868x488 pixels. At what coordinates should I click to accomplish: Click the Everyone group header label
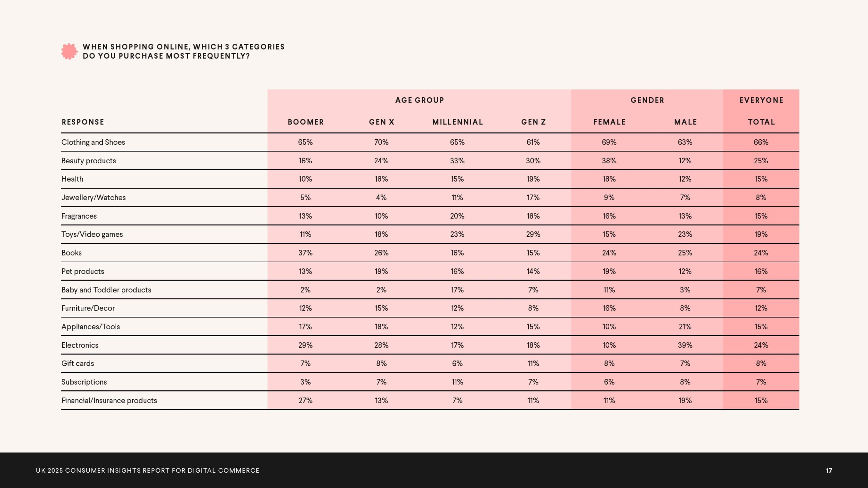[761, 100]
